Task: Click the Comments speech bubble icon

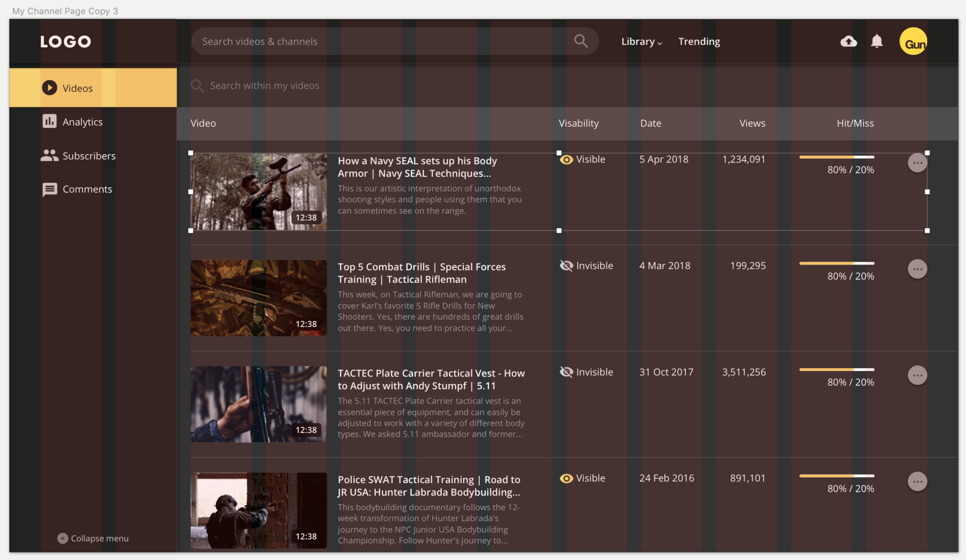Action: click(x=49, y=190)
